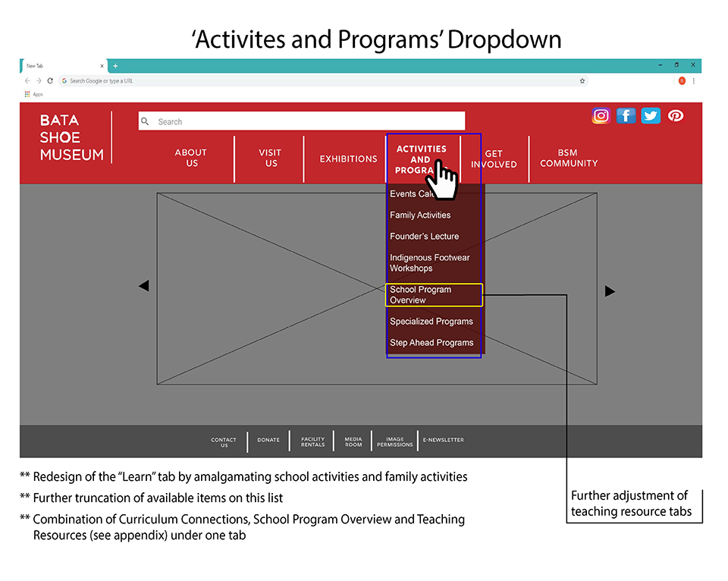Open the browser three-dot menu
728x581 pixels.
click(694, 81)
